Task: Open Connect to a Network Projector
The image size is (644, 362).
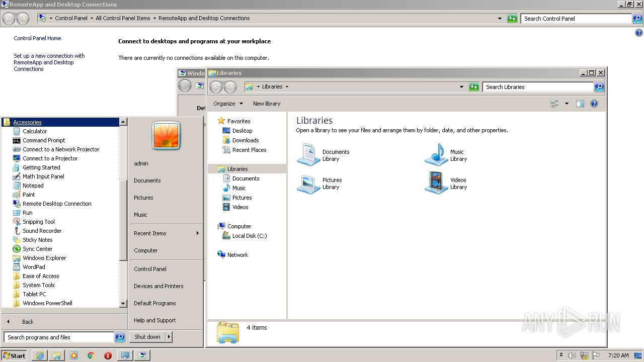Action: (x=61, y=149)
